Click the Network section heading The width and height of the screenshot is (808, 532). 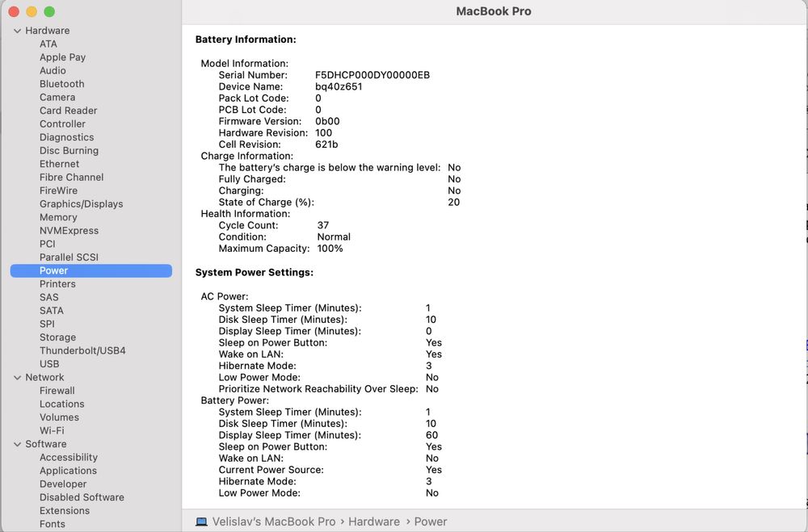click(x=44, y=378)
